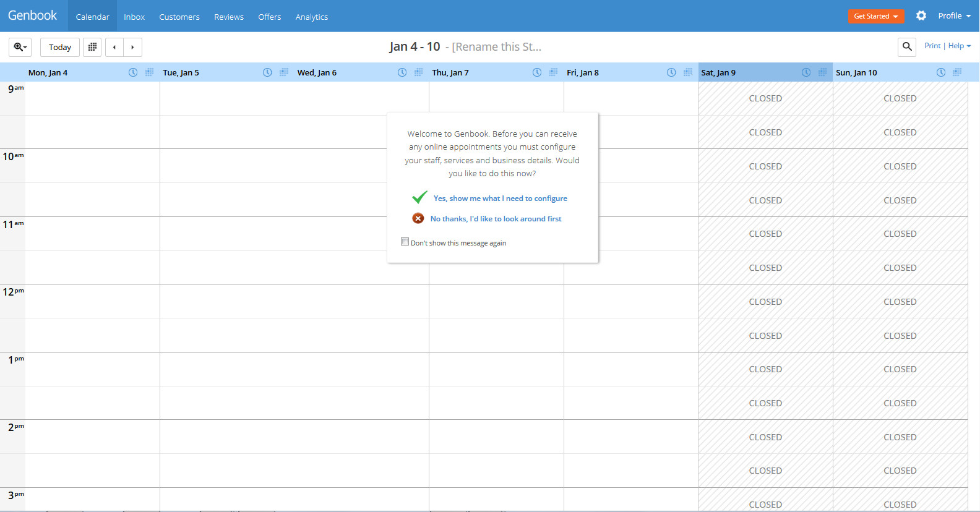Go to the Reviews tab
The image size is (980, 512).
(x=229, y=17)
